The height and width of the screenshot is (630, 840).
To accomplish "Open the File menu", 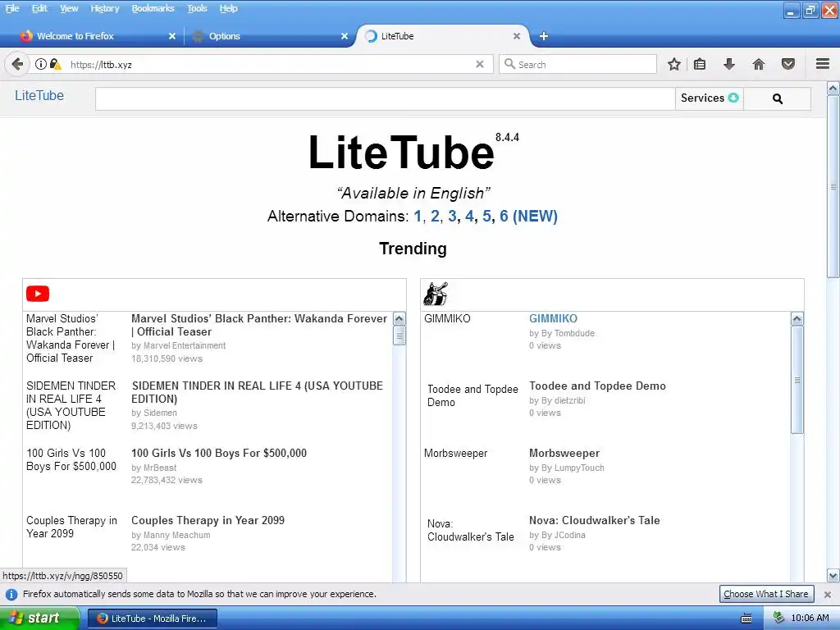I will pyautogui.click(x=12, y=8).
